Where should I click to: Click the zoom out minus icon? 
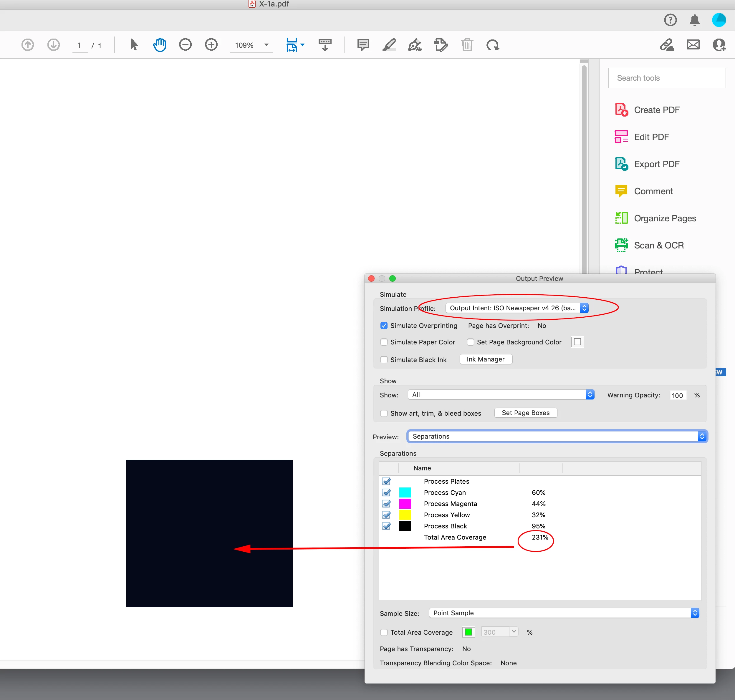tap(185, 45)
